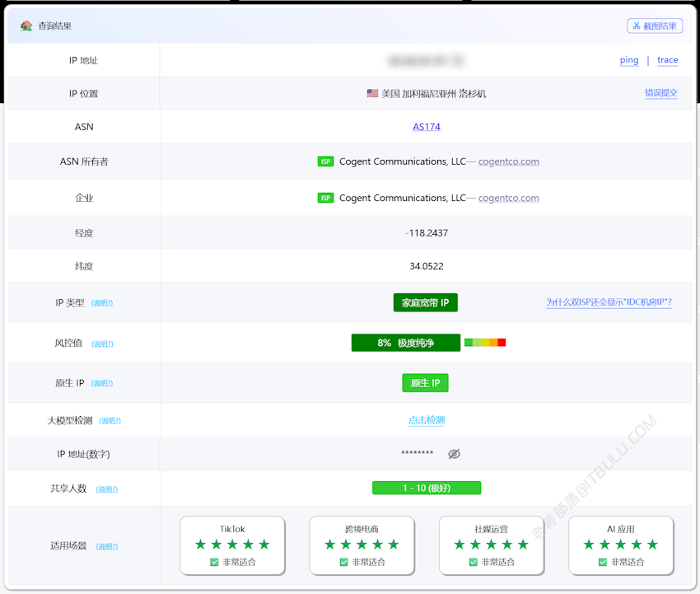This screenshot has height=594, width=700.
Task: Click 说明 help link next to 适用场景
Action: [107, 546]
